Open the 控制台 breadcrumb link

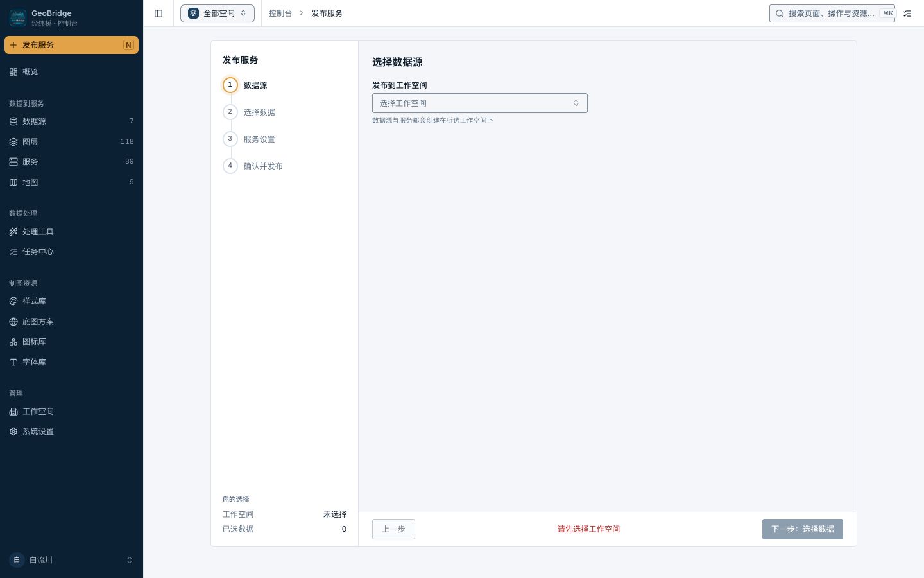(x=280, y=13)
